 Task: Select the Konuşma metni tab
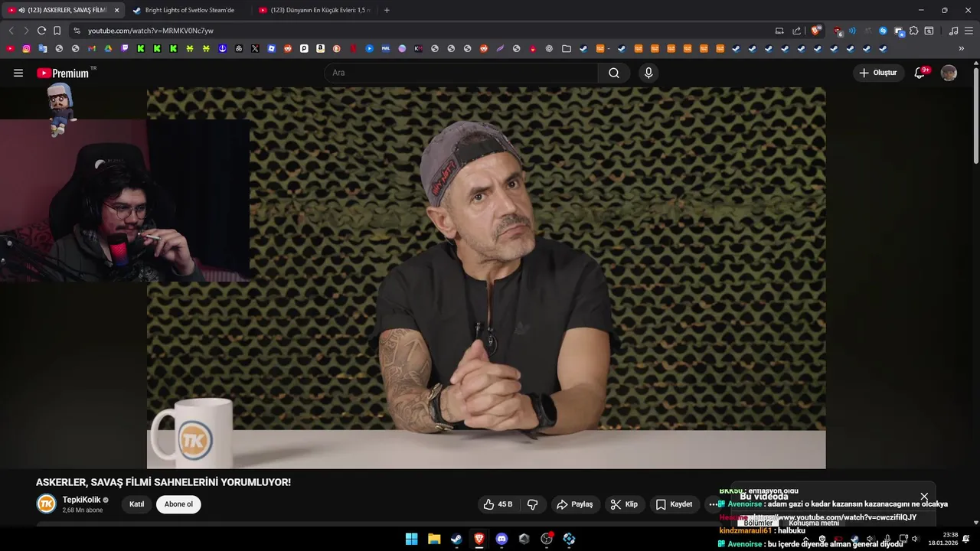click(x=814, y=523)
